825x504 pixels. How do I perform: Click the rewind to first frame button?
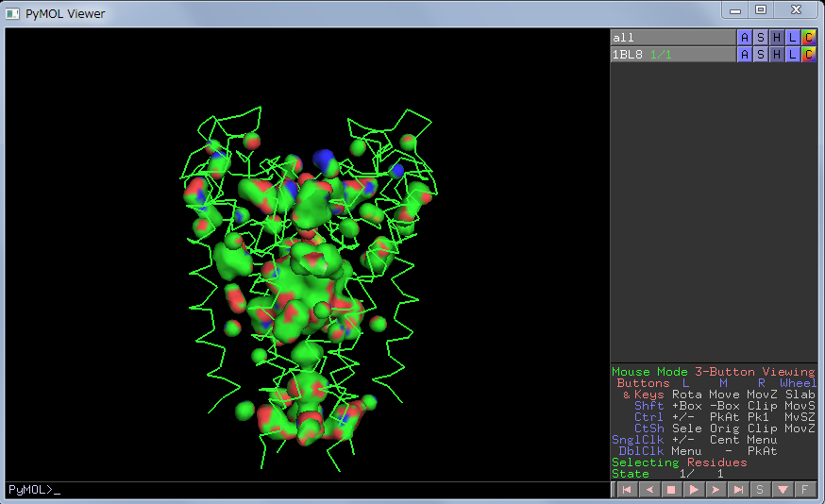pyautogui.click(x=625, y=490)
